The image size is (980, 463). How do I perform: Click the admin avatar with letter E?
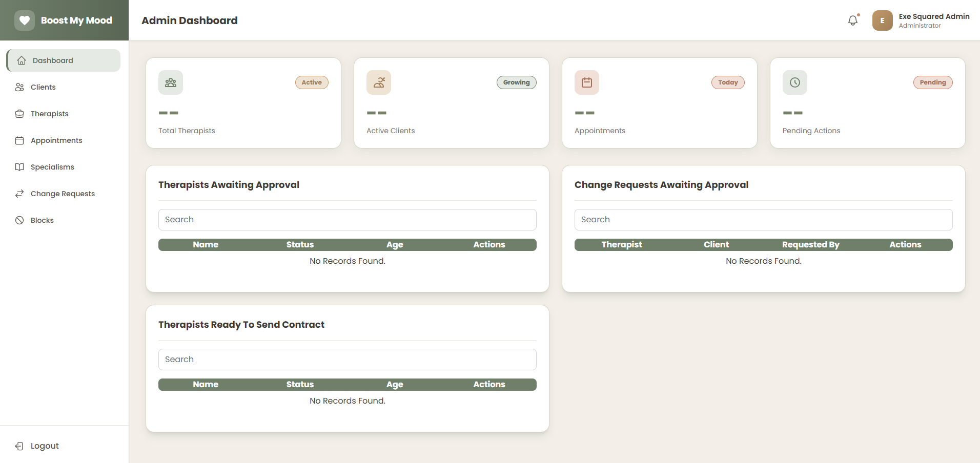(x=882, y=20)
